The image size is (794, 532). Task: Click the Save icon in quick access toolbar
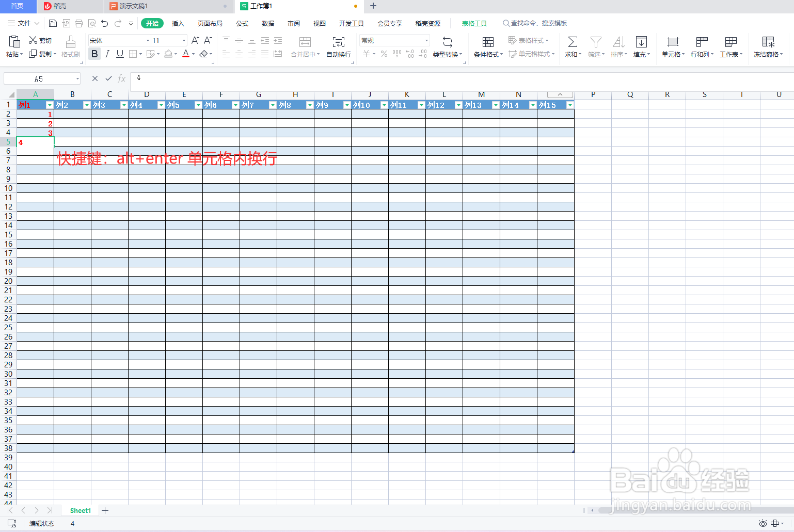click(53, 23)
